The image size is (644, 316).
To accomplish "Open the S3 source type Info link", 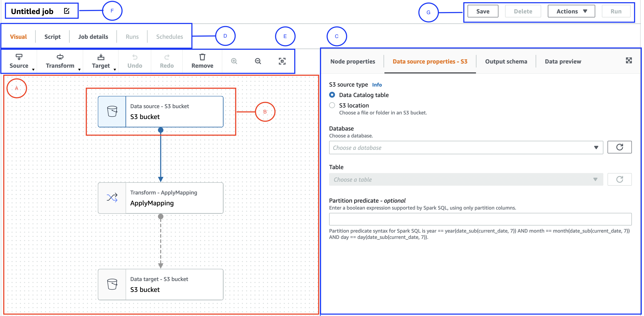I will tap(377, 85).
